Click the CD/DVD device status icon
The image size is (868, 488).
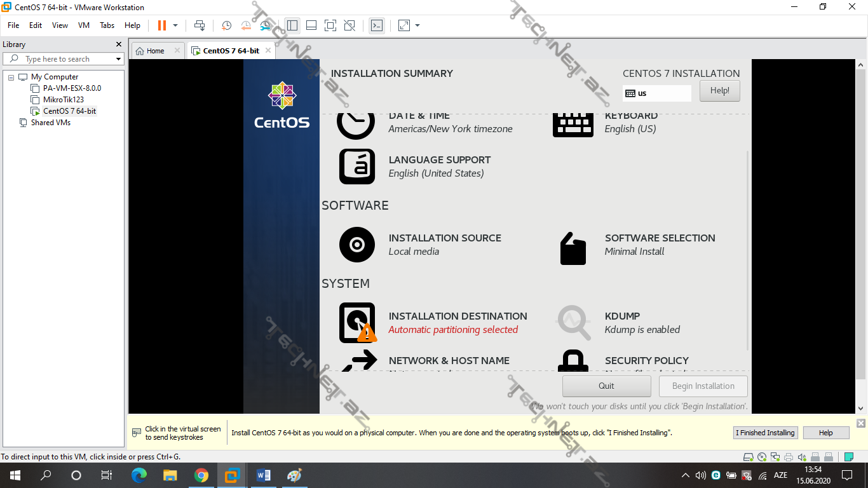pyautogui.click(x=762, y=457)
